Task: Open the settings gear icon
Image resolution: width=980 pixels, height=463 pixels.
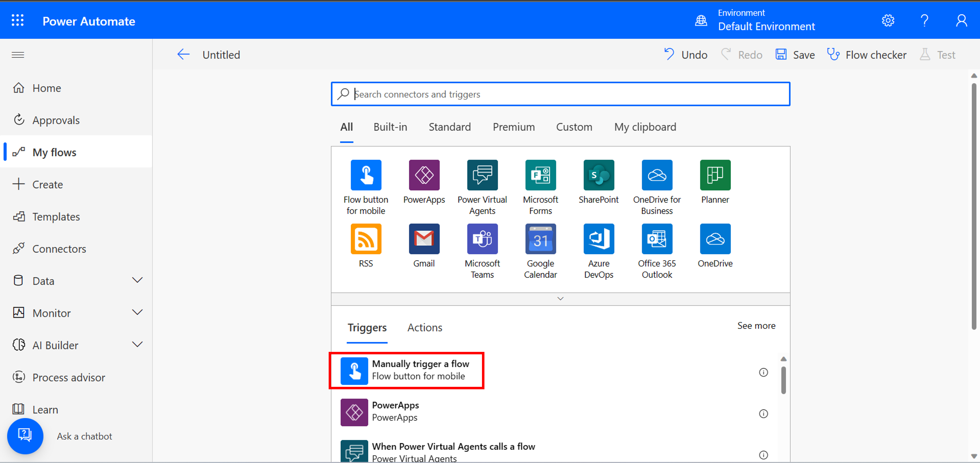Action: (x=888, y=20)
